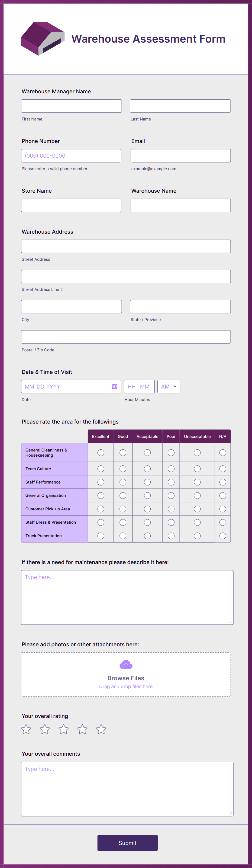Click the Email input field
This screenshot has width=252, height=868.
[x=180, y=155]
